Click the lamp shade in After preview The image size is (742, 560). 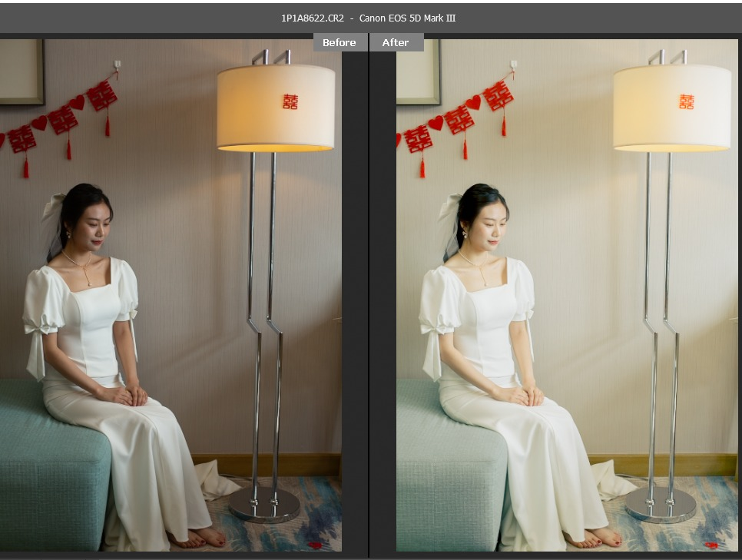pyautogui.click(x=671, y=107)
